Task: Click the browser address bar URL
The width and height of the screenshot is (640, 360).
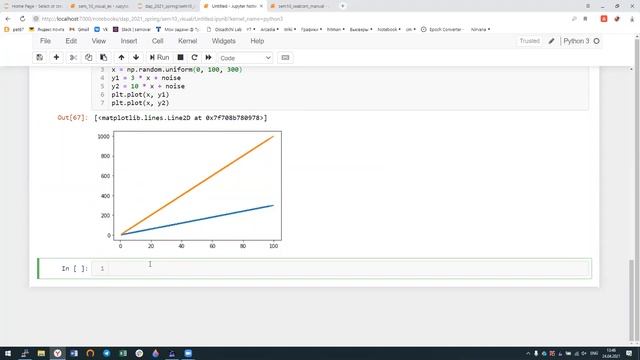Action: point(162,19)
